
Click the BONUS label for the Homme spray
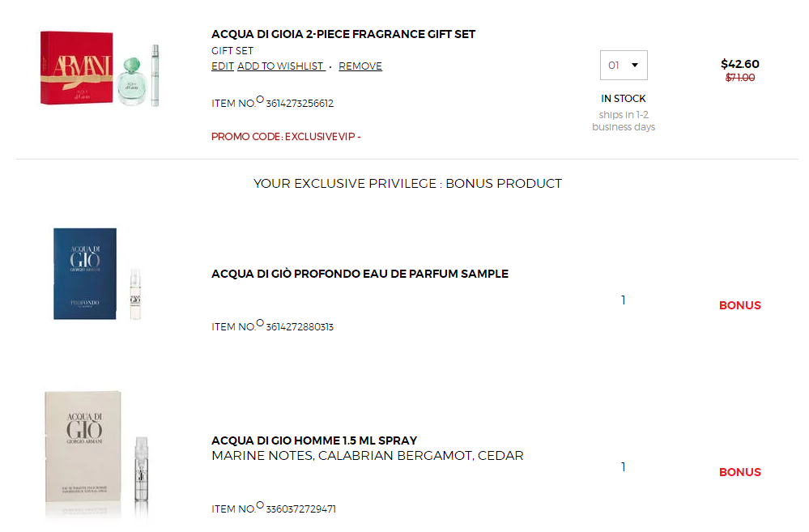coord(740,472)
